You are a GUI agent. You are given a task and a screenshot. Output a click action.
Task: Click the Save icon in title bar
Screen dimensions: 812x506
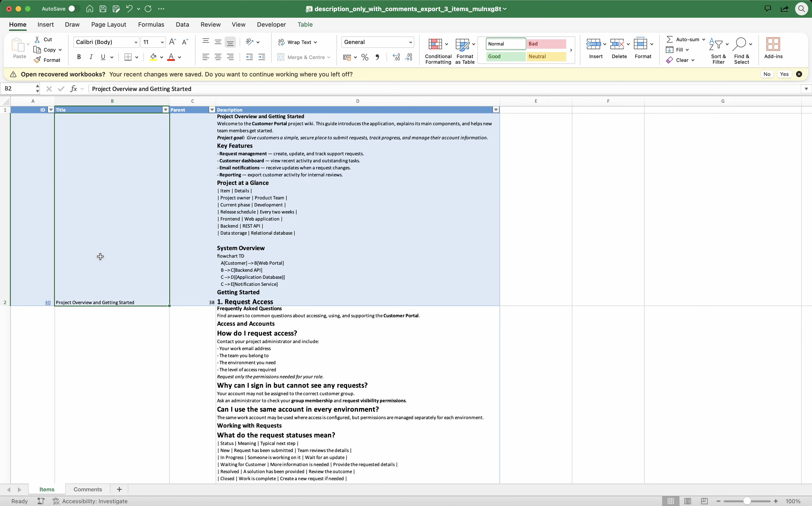click(103, 9)
